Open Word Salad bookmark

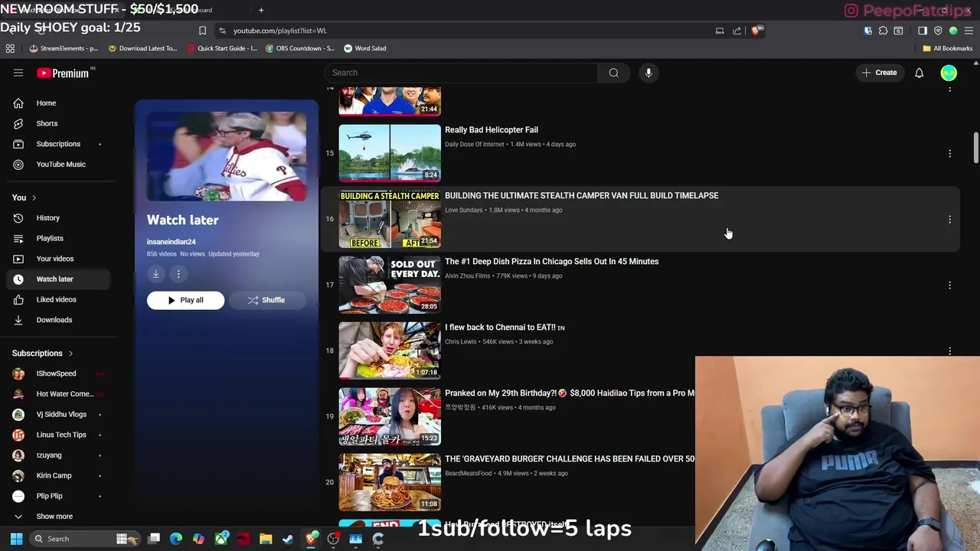(365, 48)
